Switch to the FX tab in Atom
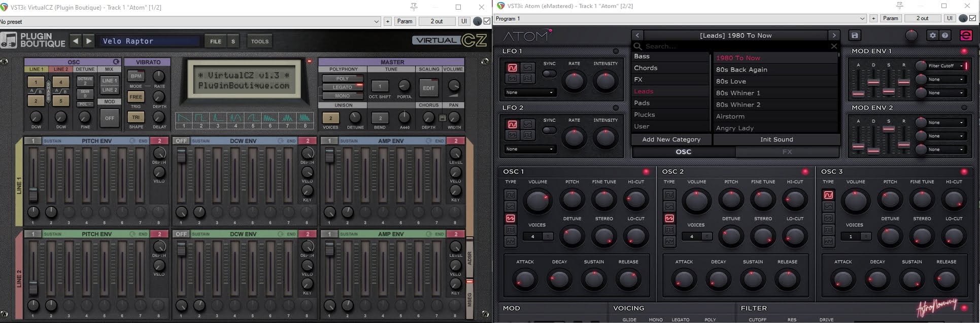Screen dimensions: 980x323 pyautogui.click(x=787, y=152)
